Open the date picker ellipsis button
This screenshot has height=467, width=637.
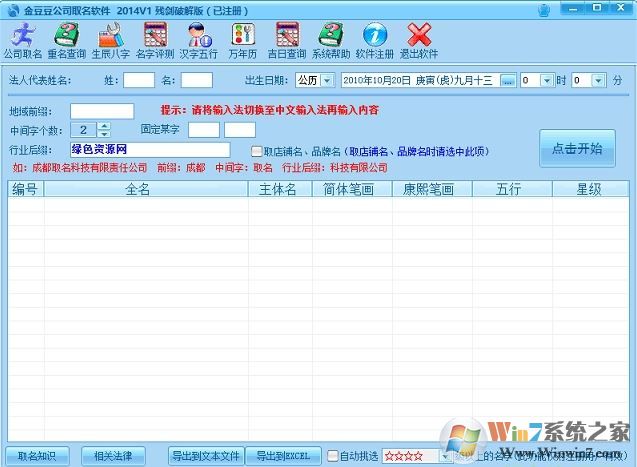[x=507, y=80]
